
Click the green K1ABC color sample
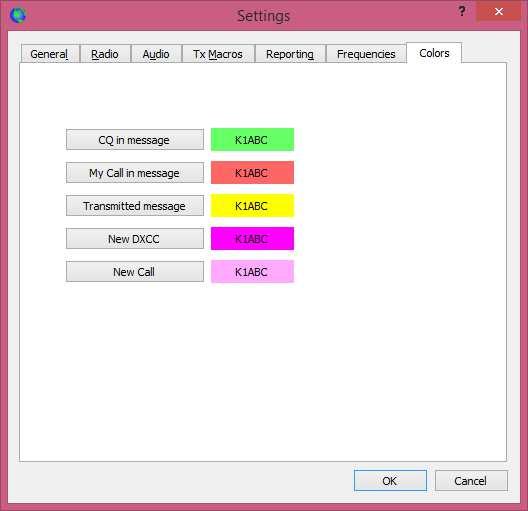[x=252, y=139]
